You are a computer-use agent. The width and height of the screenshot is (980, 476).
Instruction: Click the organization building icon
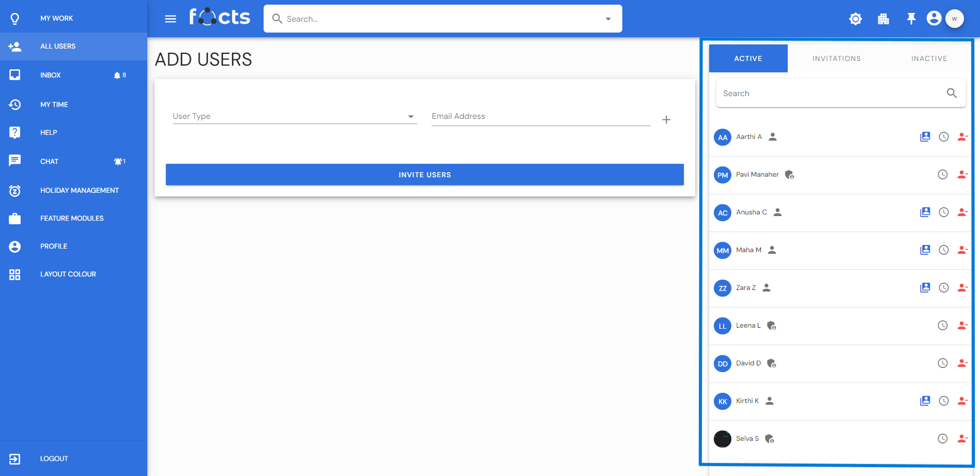pos(883,19)
